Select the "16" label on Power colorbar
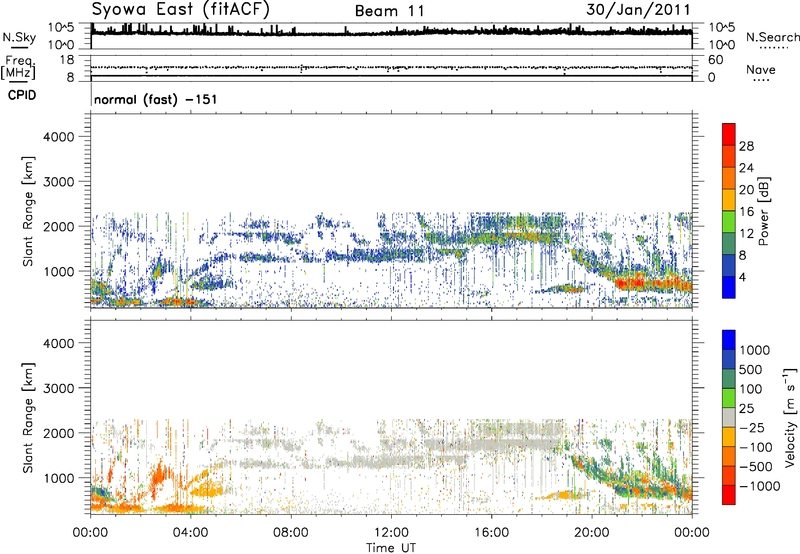 coord(746,211)
